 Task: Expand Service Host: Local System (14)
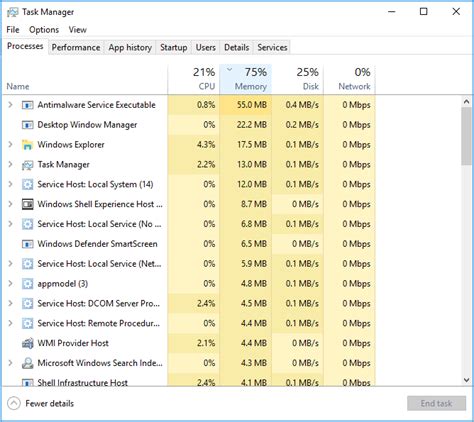coord(10,184)
